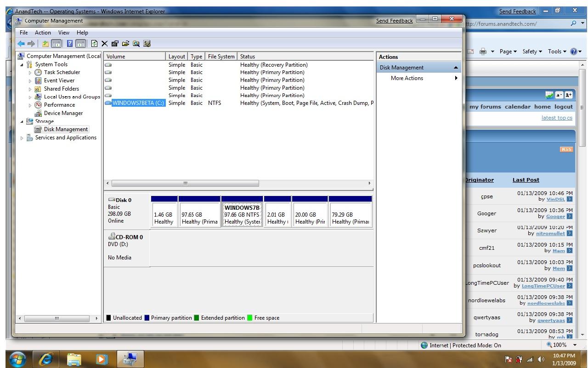
Task: Click the last toolbar settings icon
Action: pos(147,44)
